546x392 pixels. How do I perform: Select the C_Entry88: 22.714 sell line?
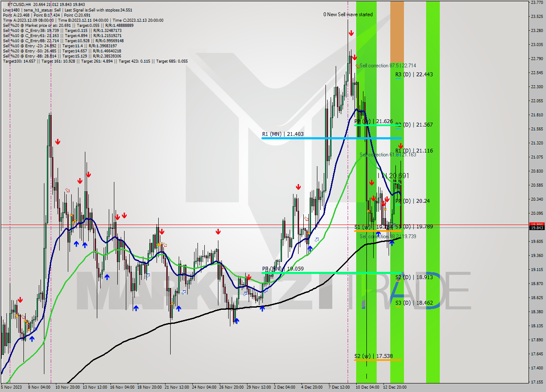[63, 40]
